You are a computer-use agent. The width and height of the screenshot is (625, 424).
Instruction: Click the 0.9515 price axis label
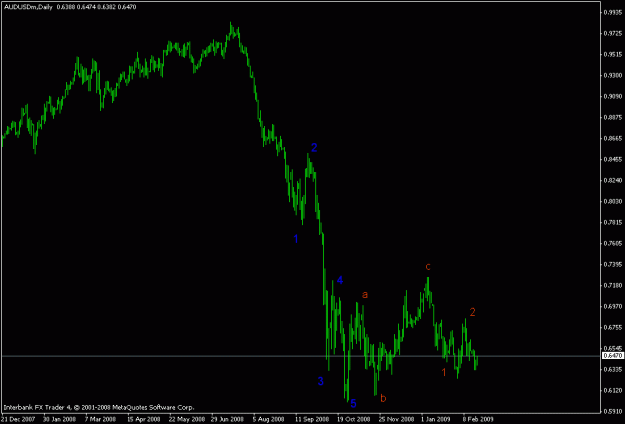[613, 54]
